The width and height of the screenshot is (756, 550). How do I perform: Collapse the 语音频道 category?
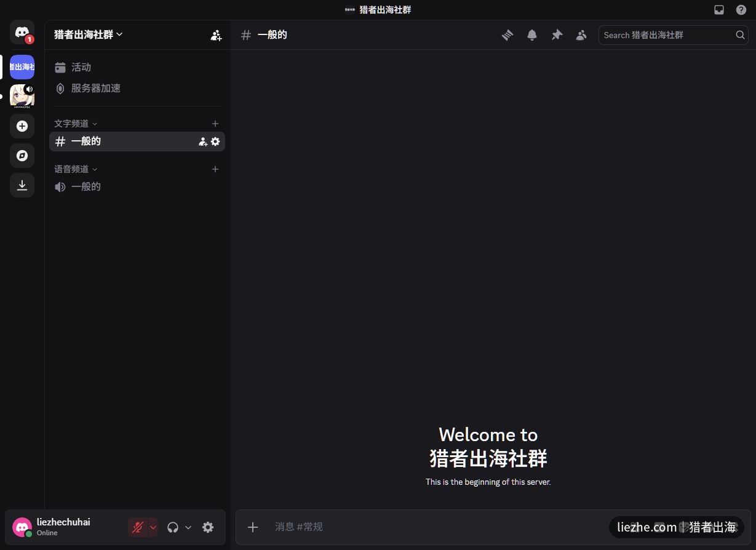tap(76, 169)
